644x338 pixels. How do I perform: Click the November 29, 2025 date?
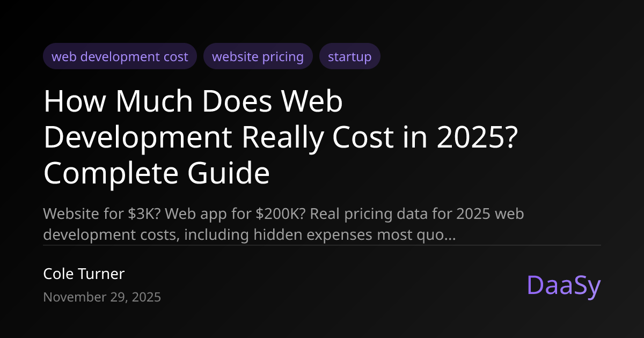[x=102, y=297]
